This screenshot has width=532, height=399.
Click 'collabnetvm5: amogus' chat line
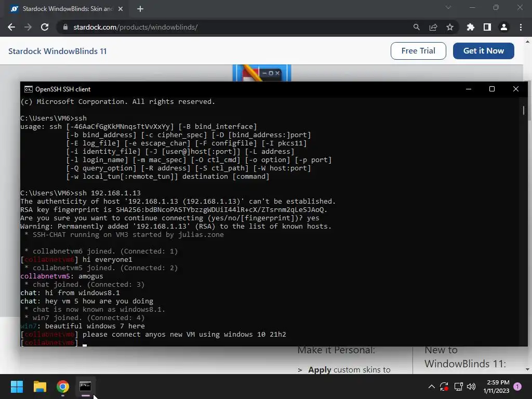point(61,276)
